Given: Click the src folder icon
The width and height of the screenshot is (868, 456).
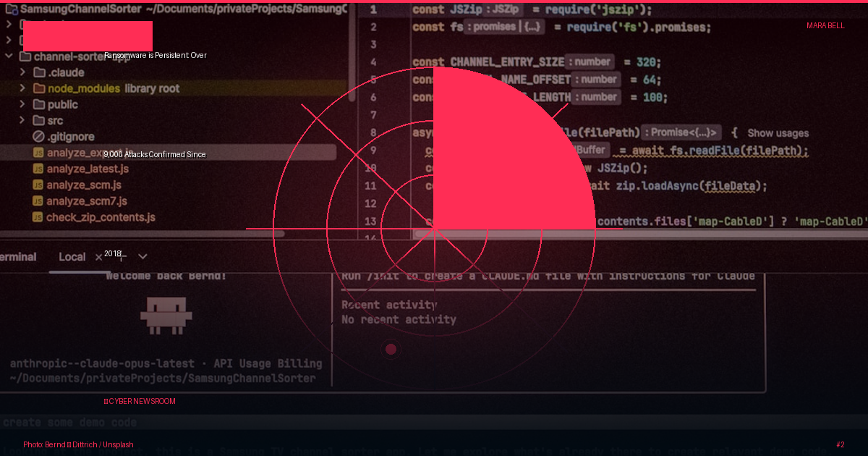Looking at the screenshot, I should coord(40,120).
